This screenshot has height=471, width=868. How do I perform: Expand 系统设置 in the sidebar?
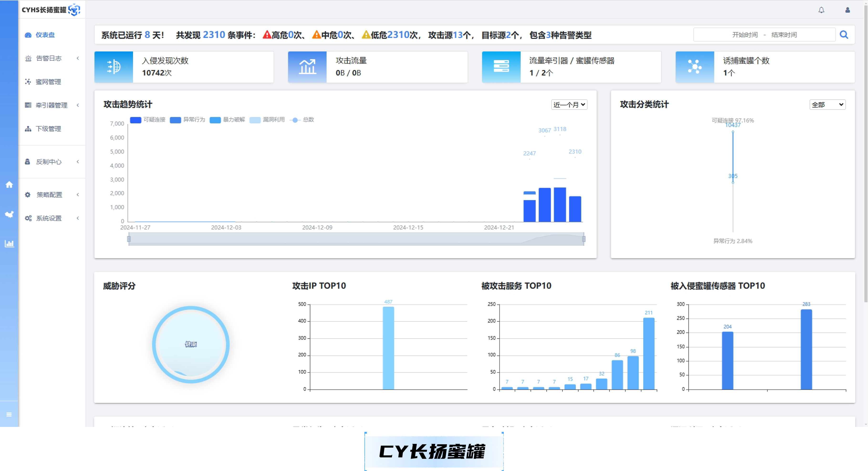click(x=49, y=218)
